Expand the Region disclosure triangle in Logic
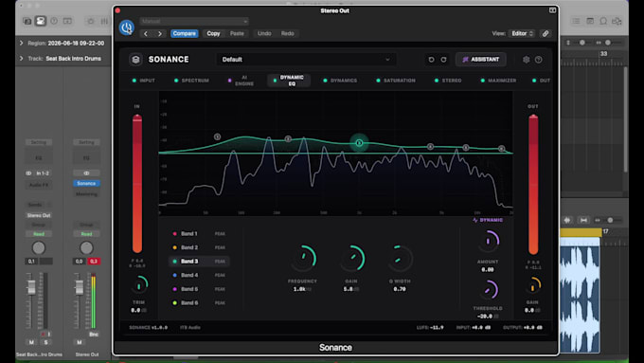This screenshot has height=363, width=644. [22, 43]
